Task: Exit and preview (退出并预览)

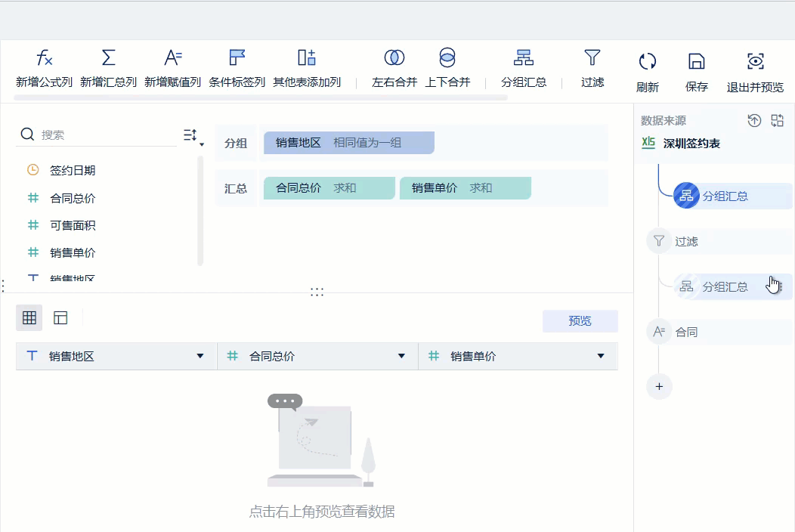Action: (x=756, y=73)
